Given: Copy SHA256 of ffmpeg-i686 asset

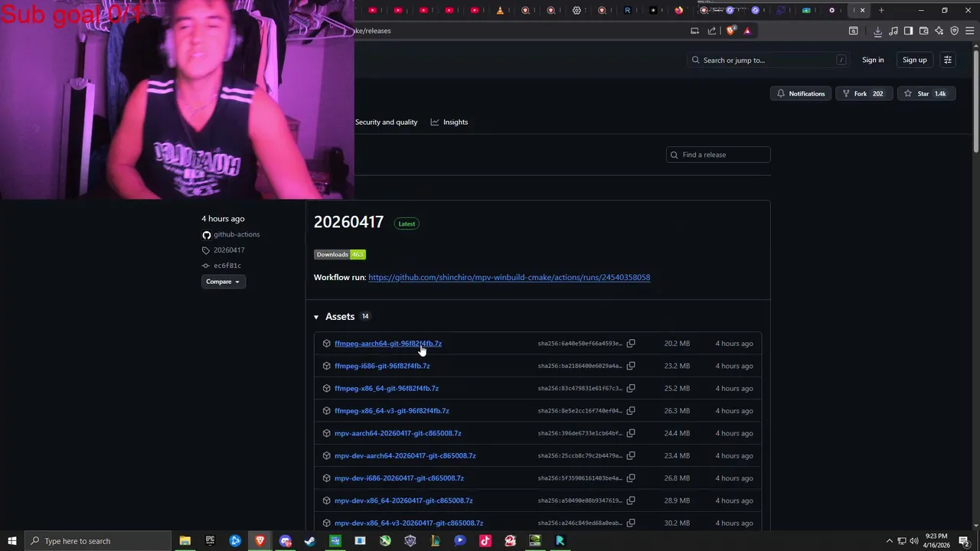Looking at the screenshot, I should coord(631,366).
